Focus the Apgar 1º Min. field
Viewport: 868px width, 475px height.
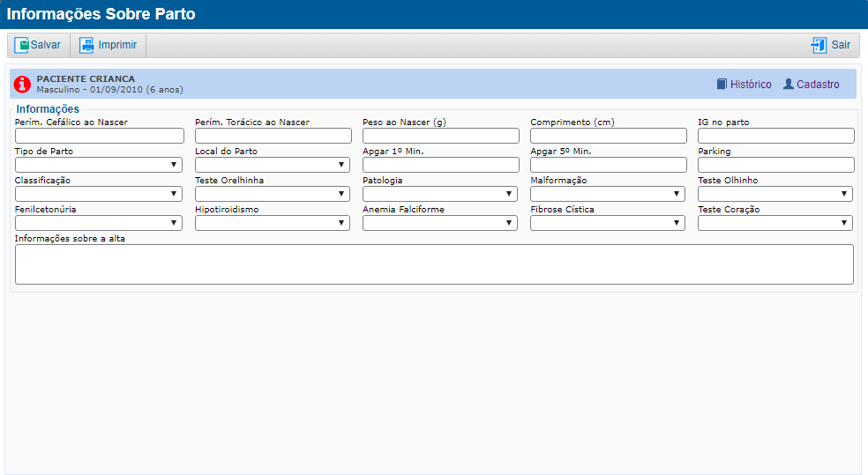pyautogui.click(x=441, y=165)
